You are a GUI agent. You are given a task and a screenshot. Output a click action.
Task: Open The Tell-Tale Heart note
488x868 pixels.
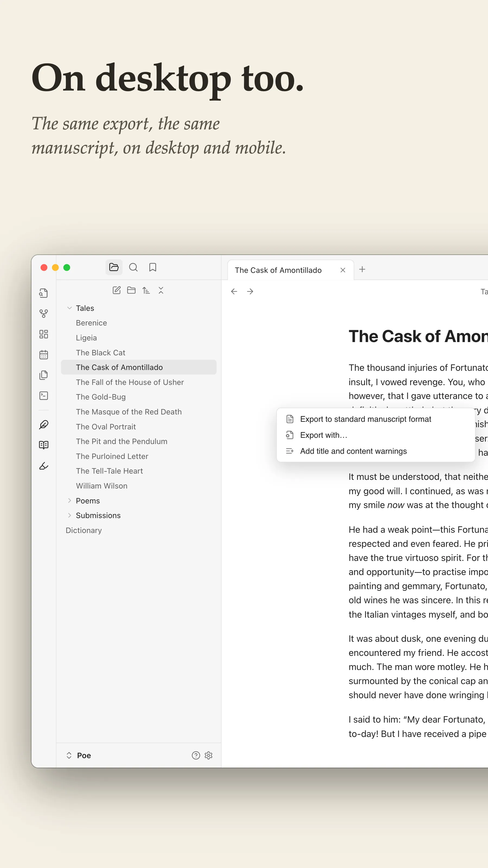[x=139, y=471]
